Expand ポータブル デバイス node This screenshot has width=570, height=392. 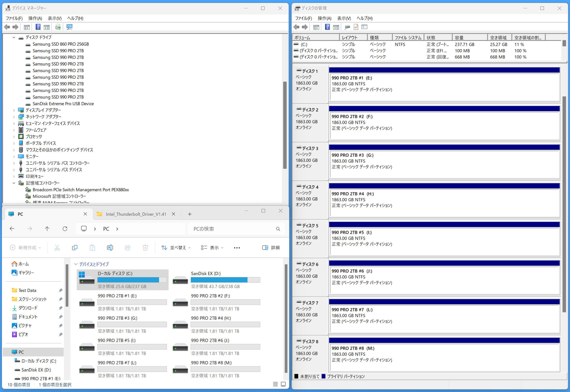point(14,143)
